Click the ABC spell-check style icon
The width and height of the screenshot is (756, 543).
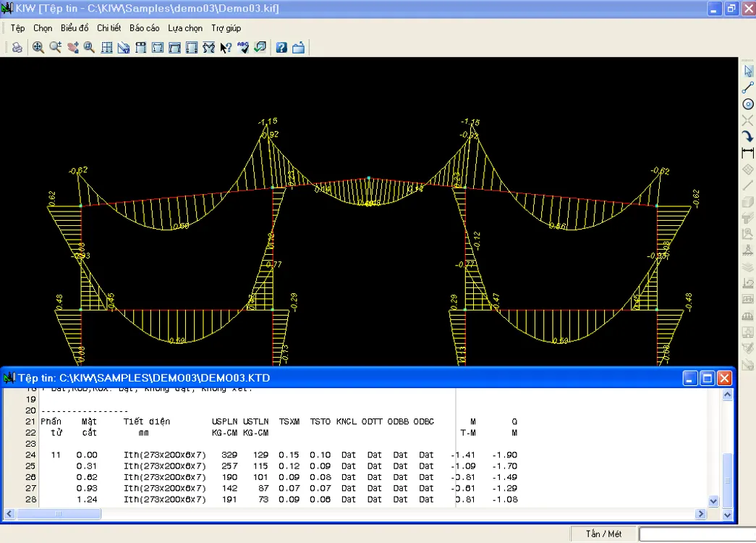click(243, 48)
